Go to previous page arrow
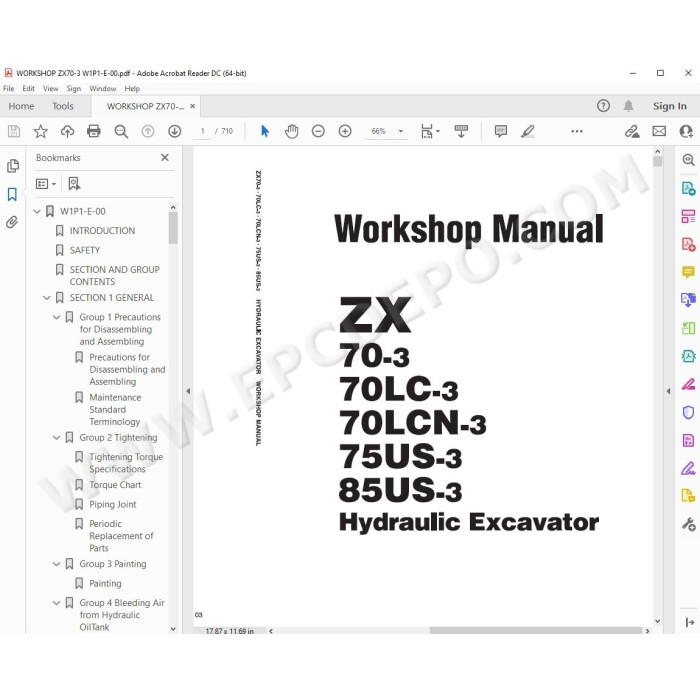Image resolution: width=700 pixels, height=700 pixels. pos(148,131)
